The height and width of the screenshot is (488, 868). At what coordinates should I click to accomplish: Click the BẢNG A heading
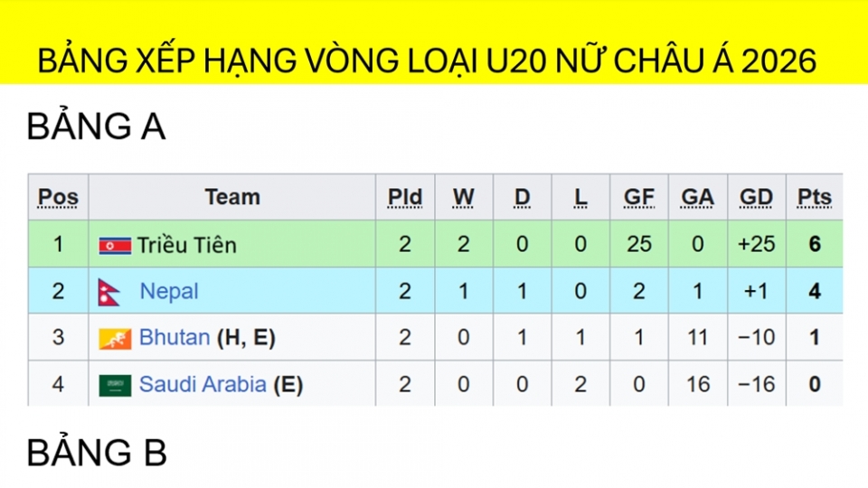click(97, 127)
